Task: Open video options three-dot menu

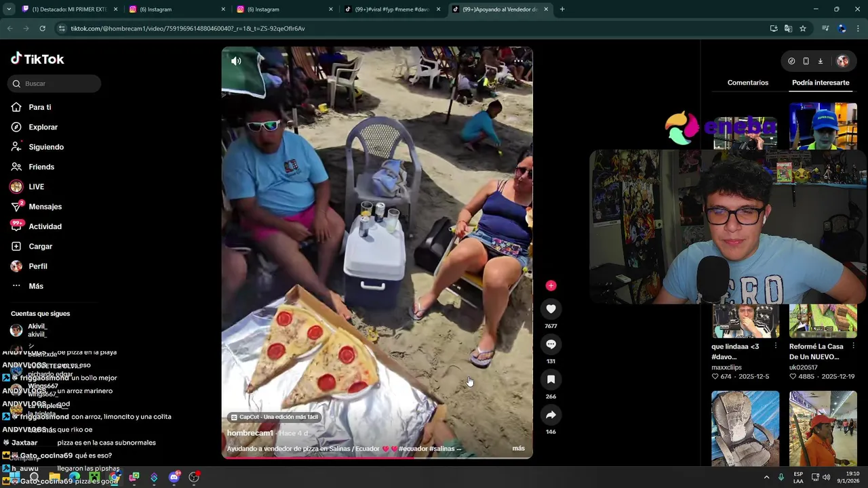Action: click(518, 61)
